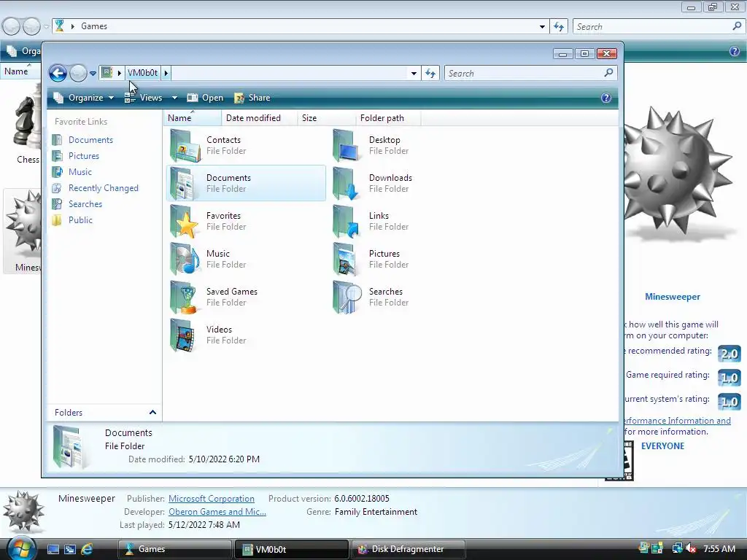The width and height of the screenshot is (747, 560).
Task: Open the Favorites star folder icon
Action: 185,222
